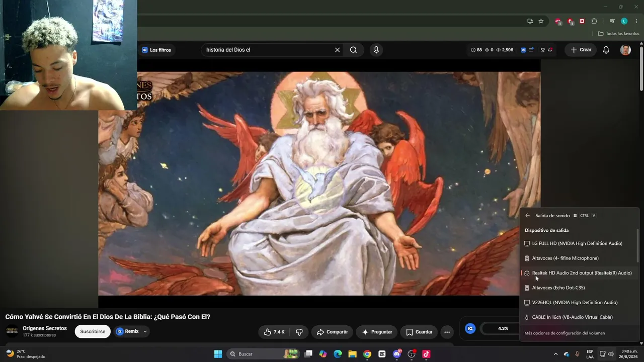This screenshot has height=362, width=644.
Task: Start voice search with the microphone icon
Action: (376, 50)
